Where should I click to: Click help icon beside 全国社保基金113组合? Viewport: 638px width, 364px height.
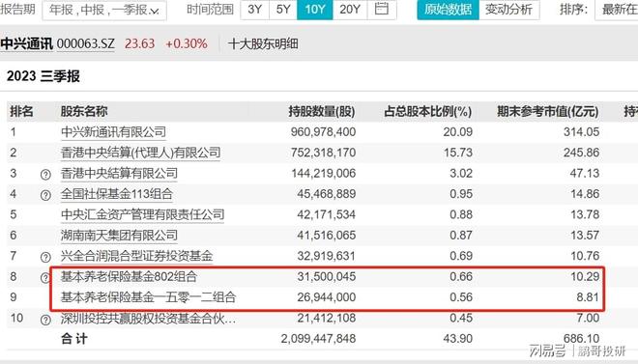(45, 195)
